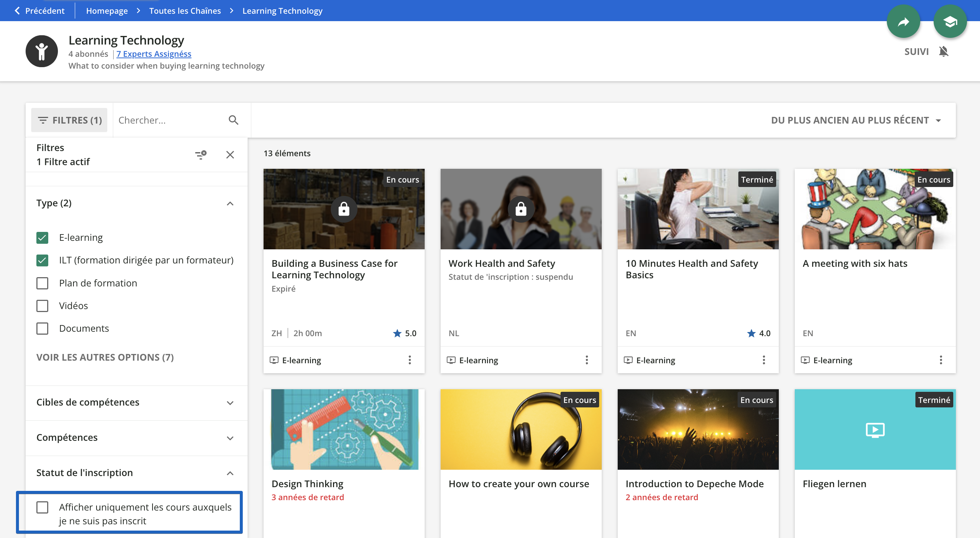Close the Filtres panel with X

[230, 155]
